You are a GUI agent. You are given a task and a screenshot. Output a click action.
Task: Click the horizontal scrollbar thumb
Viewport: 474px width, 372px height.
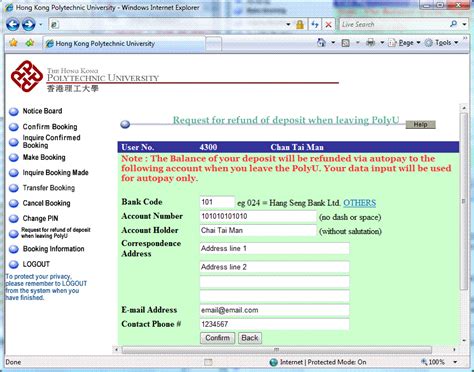[277, 350]
